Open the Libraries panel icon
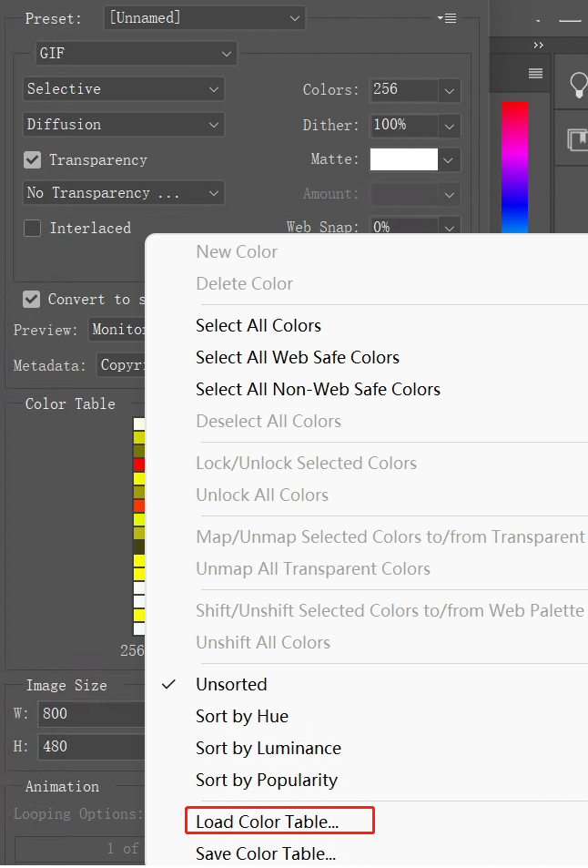Viewport: 588px width, 868px height. click(x=577, y=139)
